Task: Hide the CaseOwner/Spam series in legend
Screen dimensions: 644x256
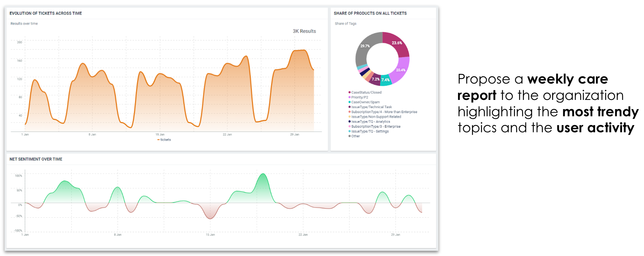Action: (x=365, y=102)
